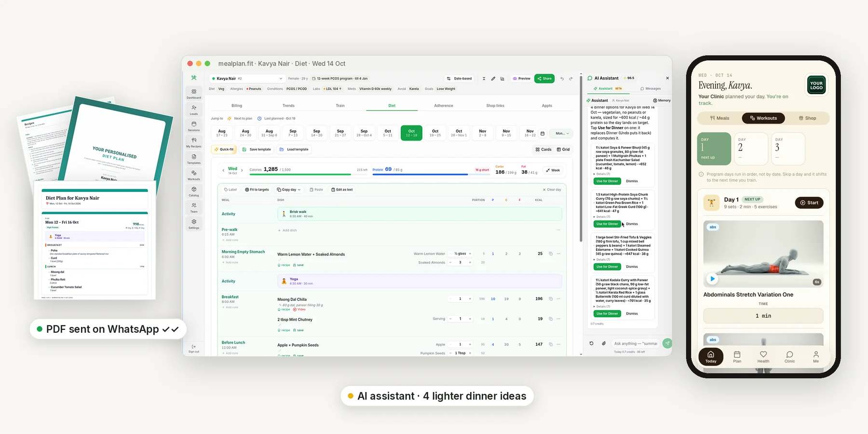Viewport: 868px width, 434px height.
Task: Open the Mon... week-start dropdown
Action: pyautogui.click(x=561, y=134)
